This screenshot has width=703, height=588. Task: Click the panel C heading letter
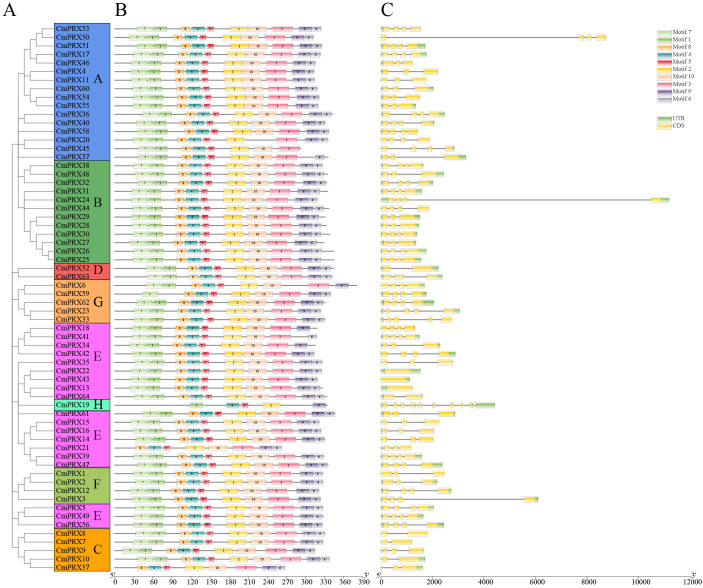coord(387,10)
